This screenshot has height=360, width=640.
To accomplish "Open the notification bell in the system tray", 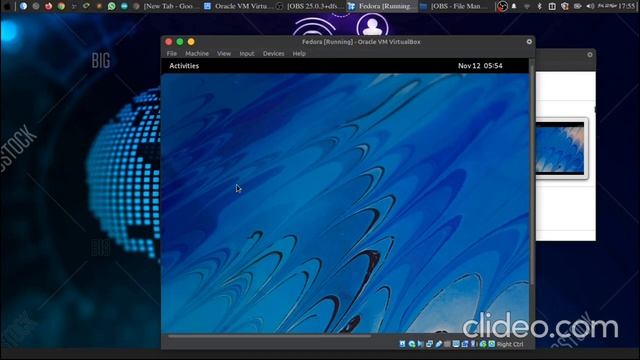I will click(x=514, y=6).
